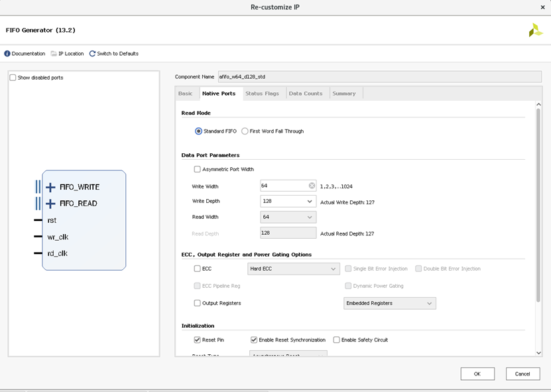Click the Switch to Defaults refresh icon
Viewport: 551px width, 392px height.
click(x=92, y=54)
